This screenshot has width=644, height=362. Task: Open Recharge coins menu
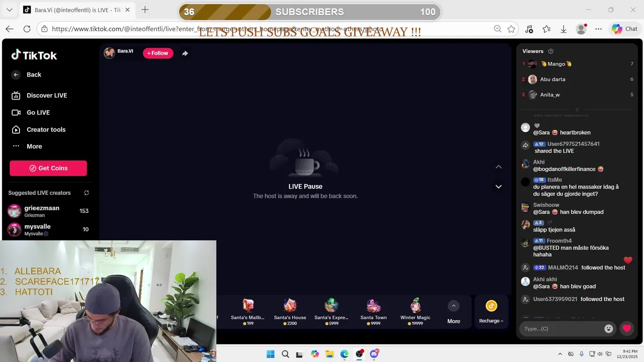click(x=492, y=312)
